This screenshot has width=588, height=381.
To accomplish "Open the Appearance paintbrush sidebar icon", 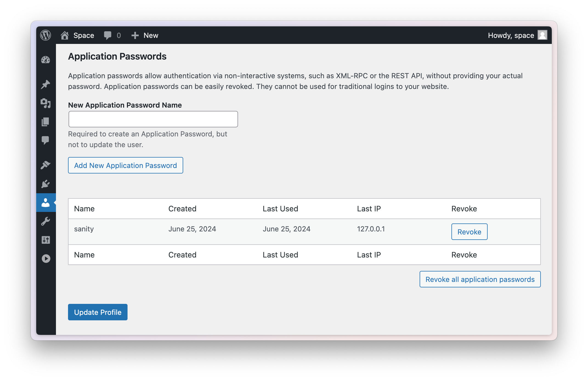I will [46, 165].
